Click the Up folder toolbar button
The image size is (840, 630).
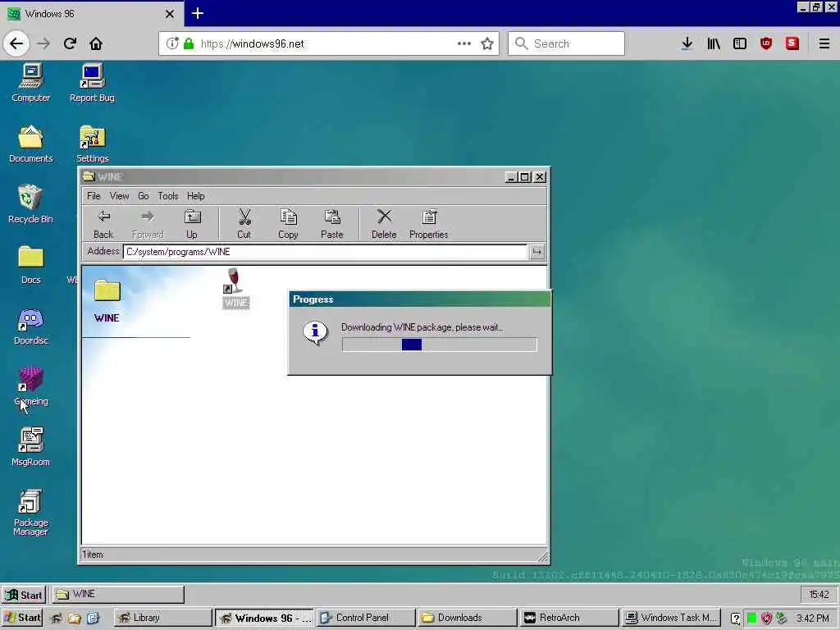coord(192,224)
